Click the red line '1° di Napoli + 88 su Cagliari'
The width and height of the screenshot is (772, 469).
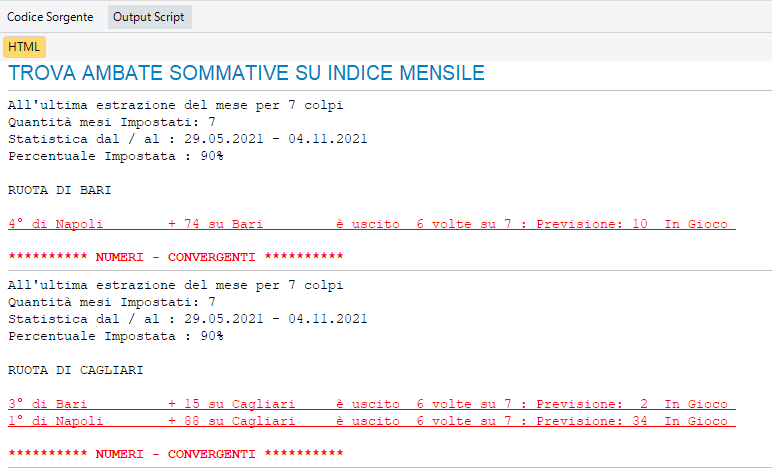pyautogui.click(x=372, y=421)
